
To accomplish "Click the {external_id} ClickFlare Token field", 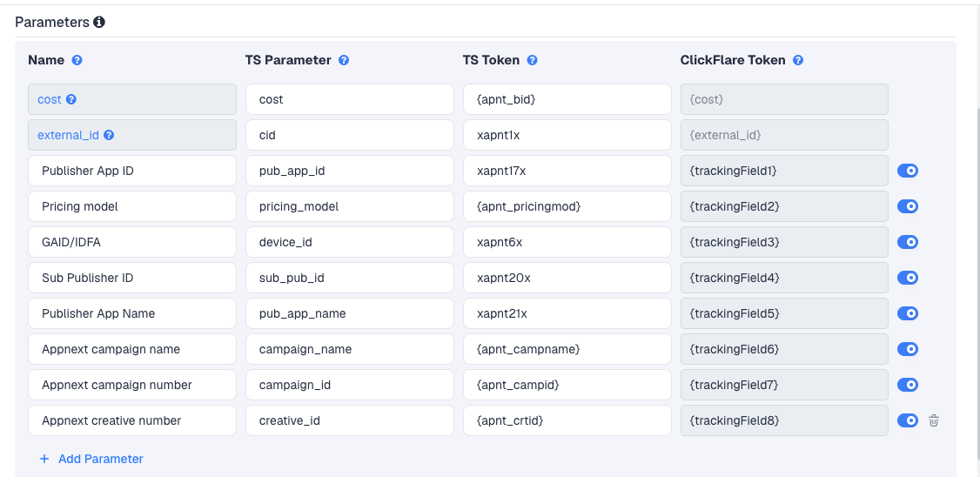I will [784, 135].
